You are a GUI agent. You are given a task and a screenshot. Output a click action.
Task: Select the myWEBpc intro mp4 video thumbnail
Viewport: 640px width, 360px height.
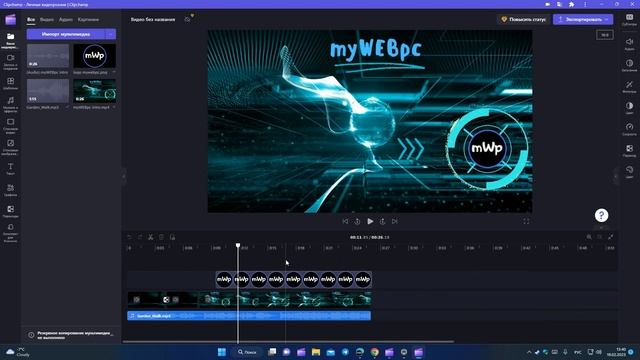pos(95,91)
